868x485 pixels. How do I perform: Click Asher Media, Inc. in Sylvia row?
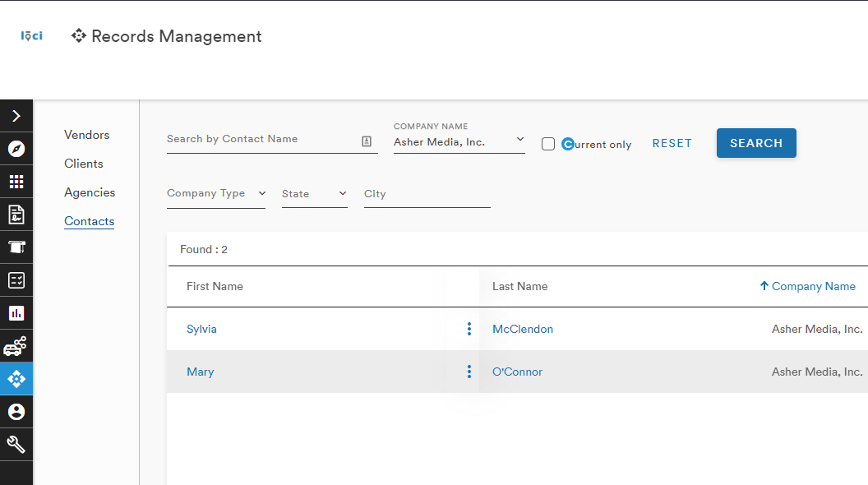[817, 329]
